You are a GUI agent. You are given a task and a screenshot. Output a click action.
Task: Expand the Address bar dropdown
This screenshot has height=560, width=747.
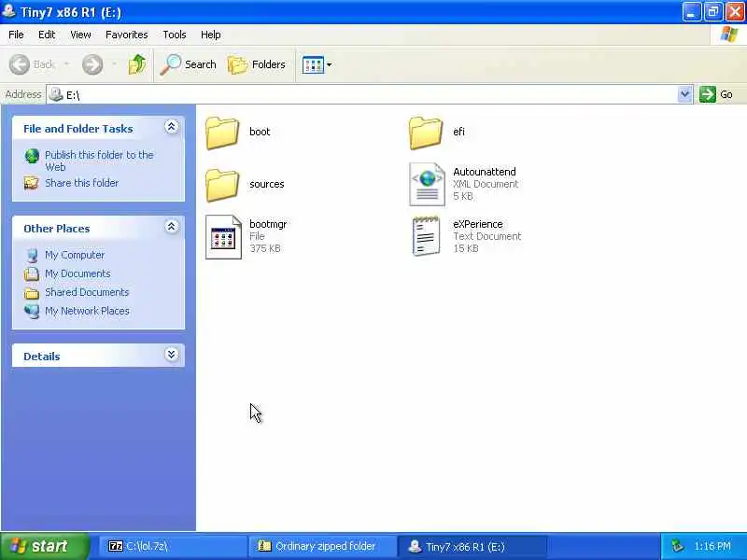tap(684, 94)
